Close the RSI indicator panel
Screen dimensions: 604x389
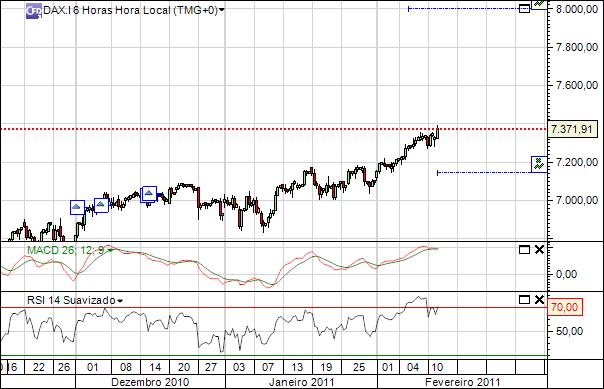(539, 300)
